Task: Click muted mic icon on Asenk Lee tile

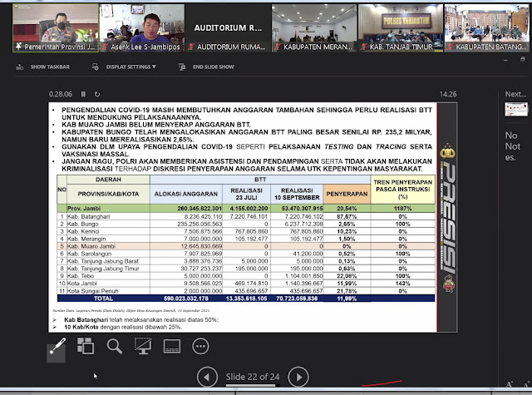Action: 105,47
